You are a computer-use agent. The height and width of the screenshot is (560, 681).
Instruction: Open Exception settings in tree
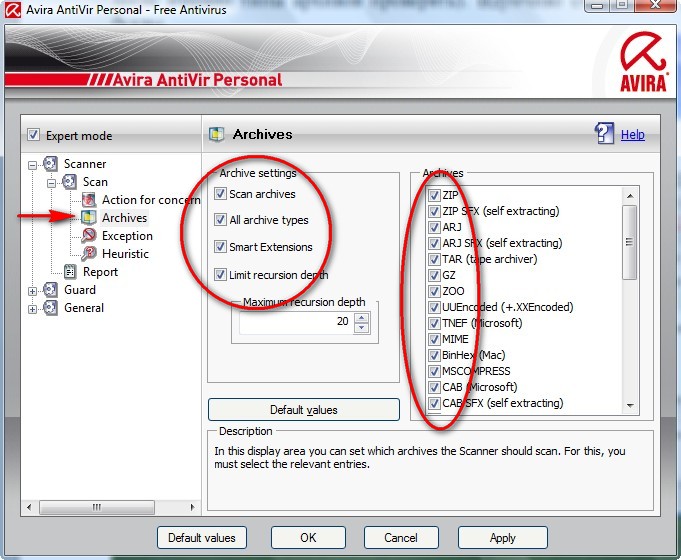(x=127, y=235)
